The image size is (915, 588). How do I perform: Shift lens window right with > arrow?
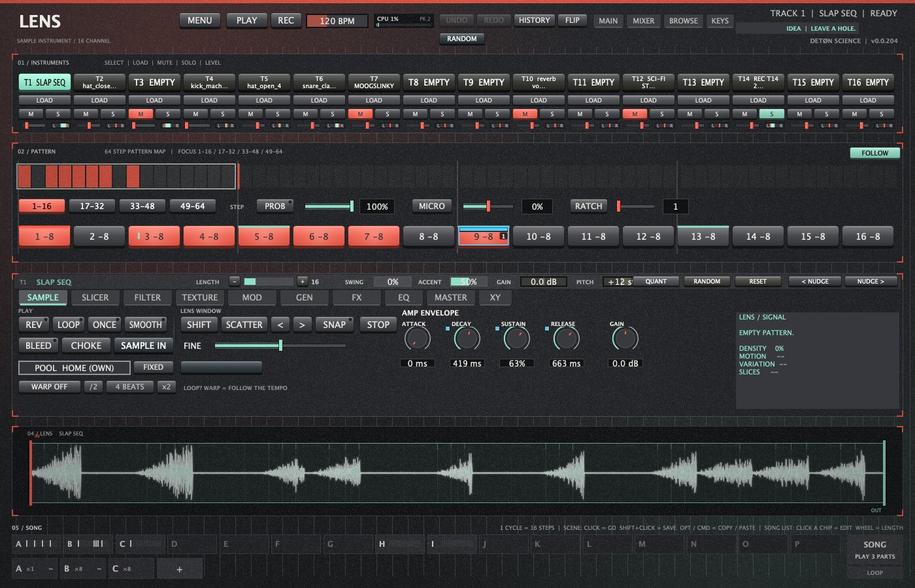point(301,325)
